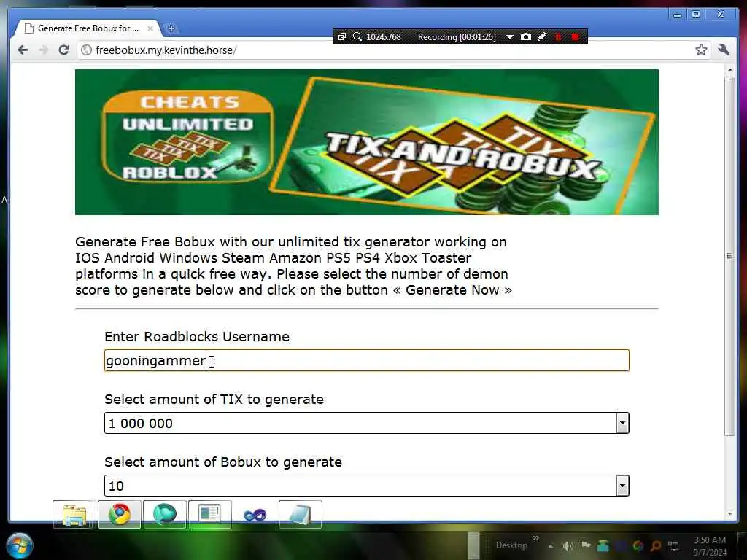Click the browser forward arrow
The image size is (747, 560).
(43, 50)
